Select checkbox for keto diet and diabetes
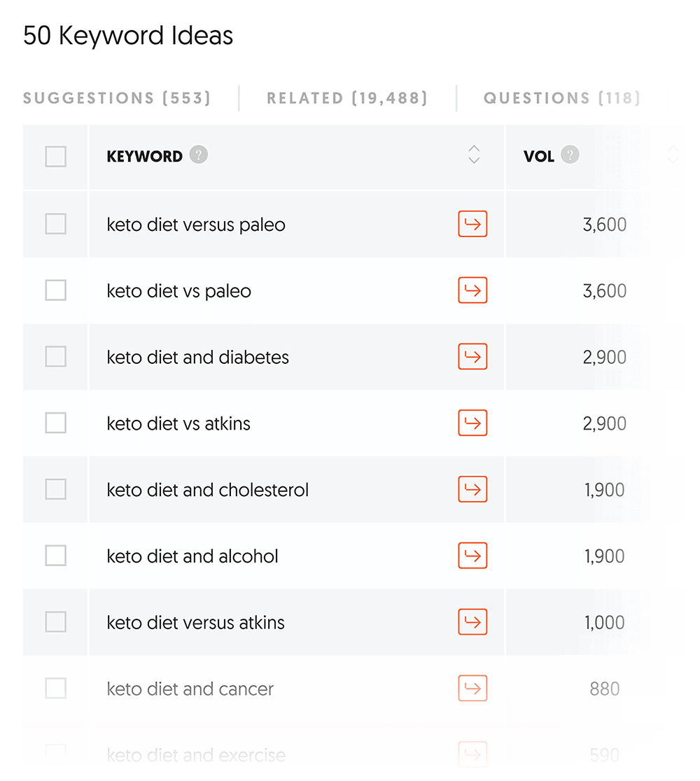The height and width of the screenshot is (781, 700). click(56, 357)
